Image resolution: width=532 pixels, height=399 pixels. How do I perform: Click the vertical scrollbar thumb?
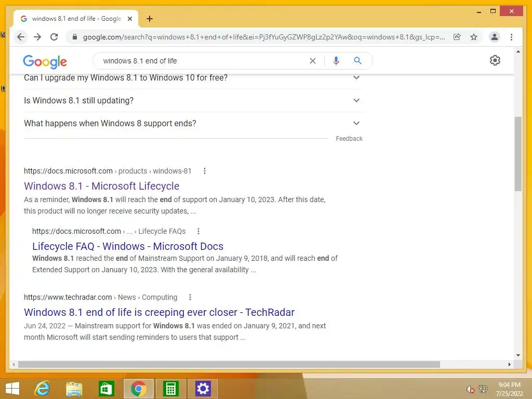point(518,154)
